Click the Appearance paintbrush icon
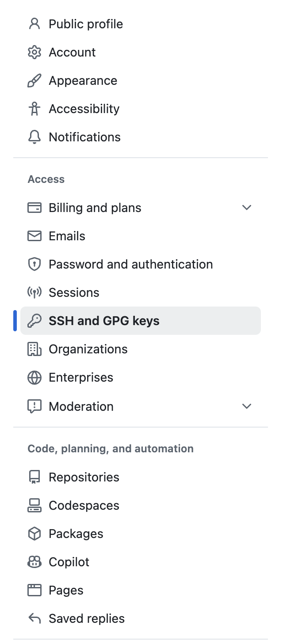283x644 pixels. pyautogui.click(x=34, y=80)
